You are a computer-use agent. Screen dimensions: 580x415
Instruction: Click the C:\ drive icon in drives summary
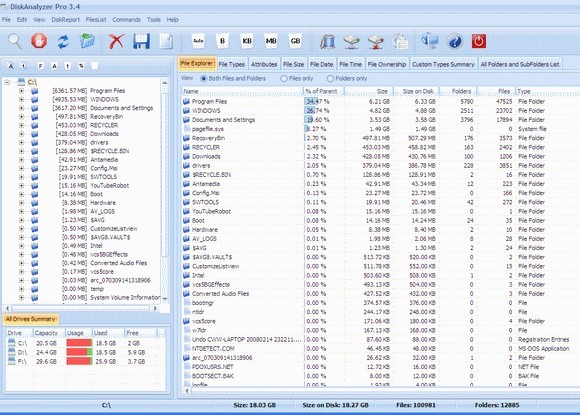coord(11,343)
